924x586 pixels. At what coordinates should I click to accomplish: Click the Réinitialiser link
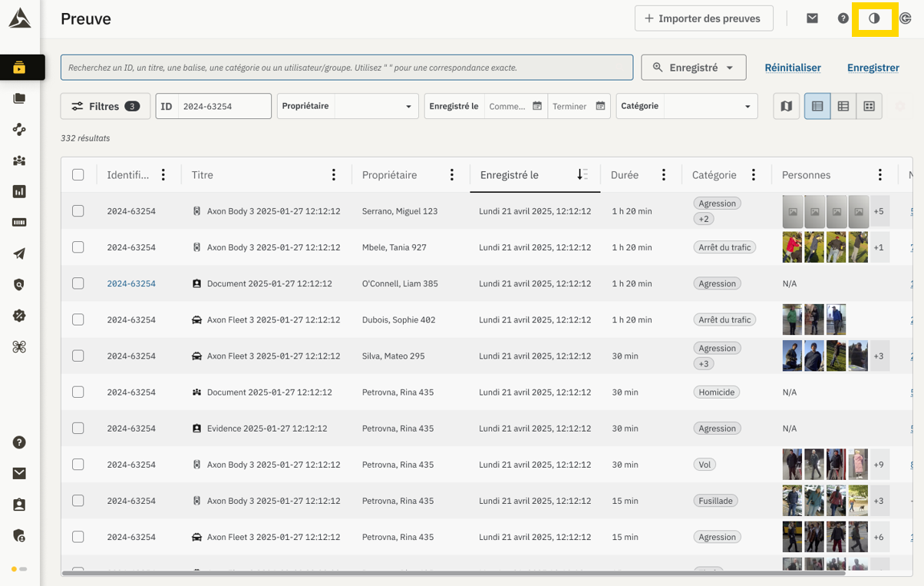[793, 68]
